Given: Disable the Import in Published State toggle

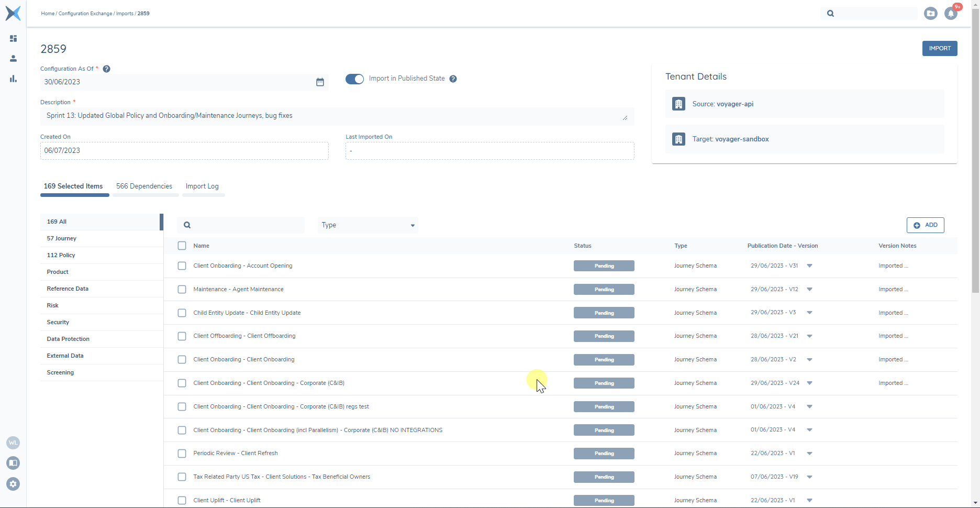Looking at the screenshot, I should point(354,79).
